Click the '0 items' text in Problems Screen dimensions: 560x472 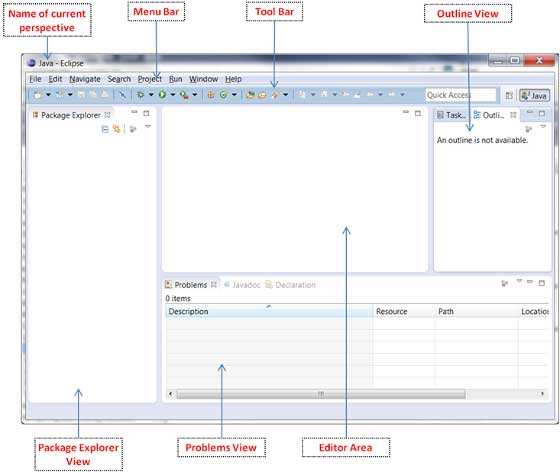coord(178,298)
